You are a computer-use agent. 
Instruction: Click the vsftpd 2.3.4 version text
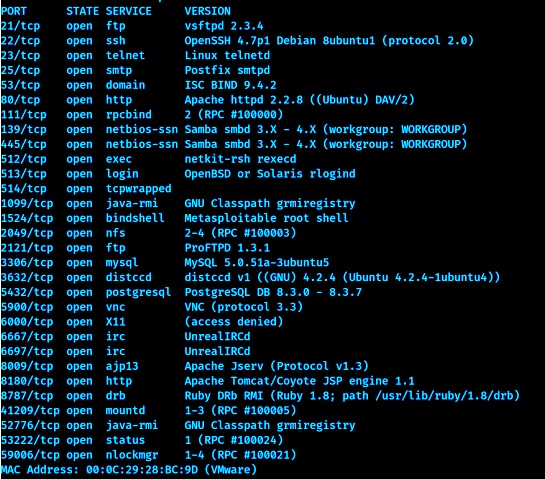pyautogui.click(x=224, y=26)
